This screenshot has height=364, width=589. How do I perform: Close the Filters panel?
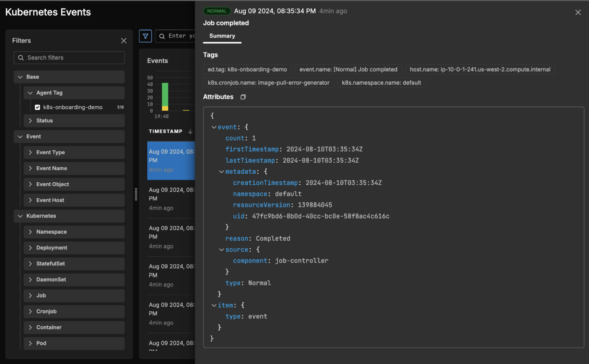(124, 41)
